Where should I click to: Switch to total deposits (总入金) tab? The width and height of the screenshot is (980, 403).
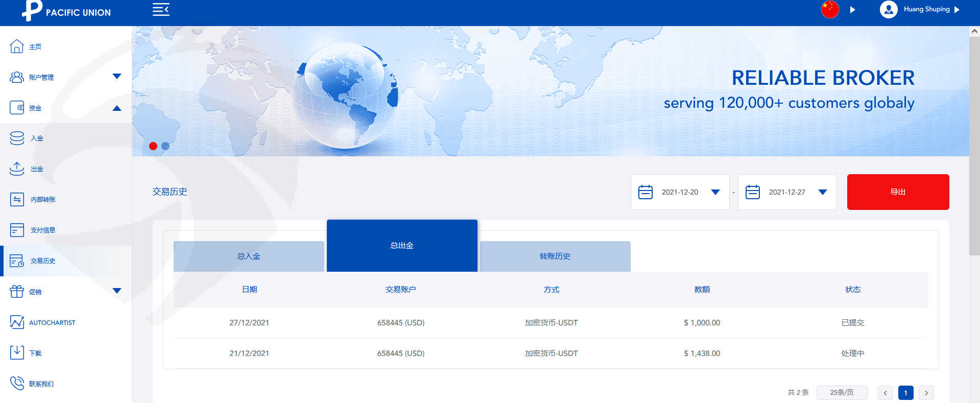click(249, 256)
